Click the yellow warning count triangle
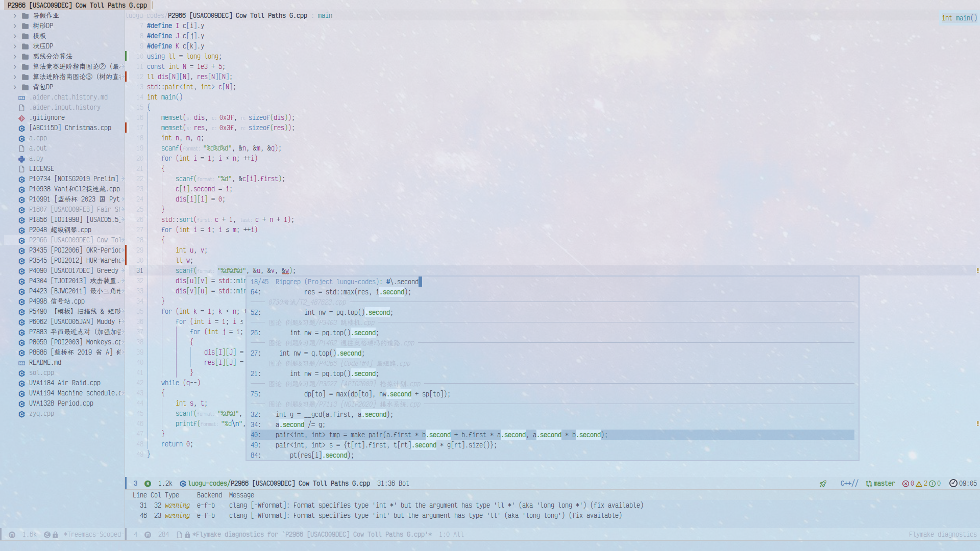Screen dimensions: 980x551 (919, 484)
